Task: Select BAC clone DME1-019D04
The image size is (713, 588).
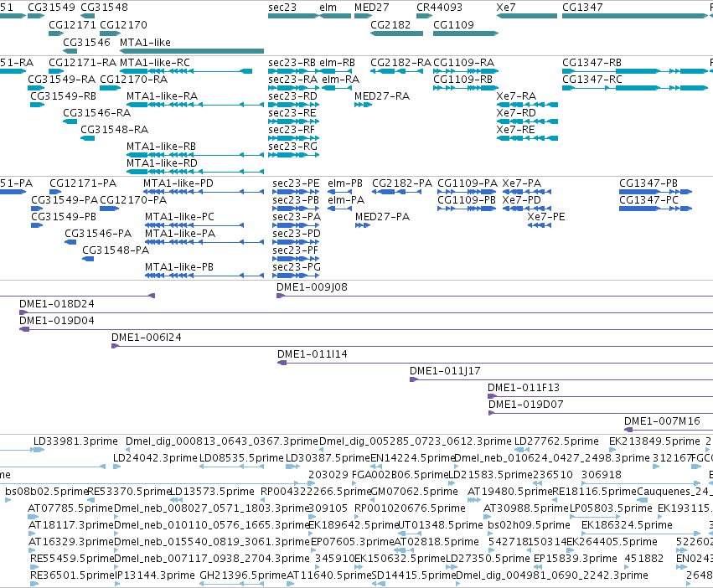Action: [x=366, y=330]
